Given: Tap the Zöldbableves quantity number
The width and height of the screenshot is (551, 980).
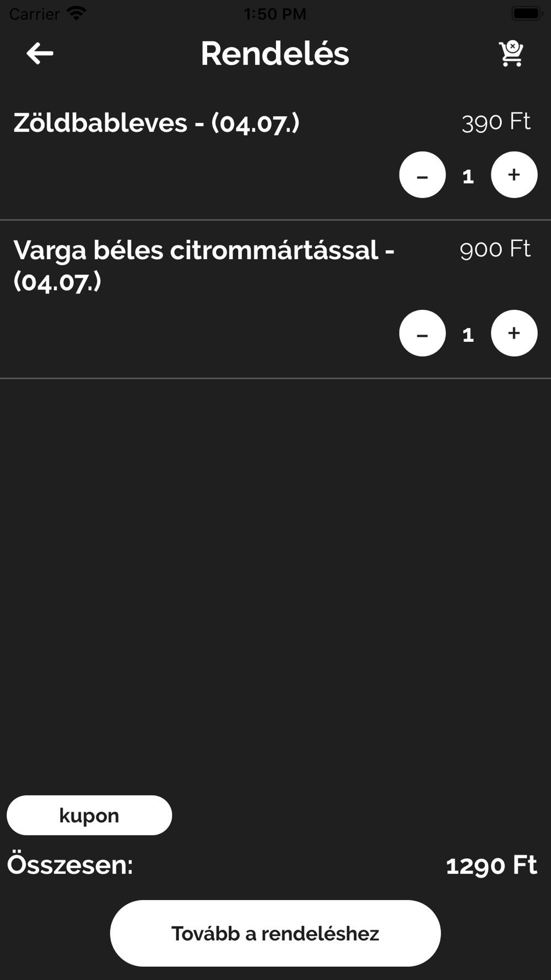Looking at the screenshot, I should tap(468, 176).
